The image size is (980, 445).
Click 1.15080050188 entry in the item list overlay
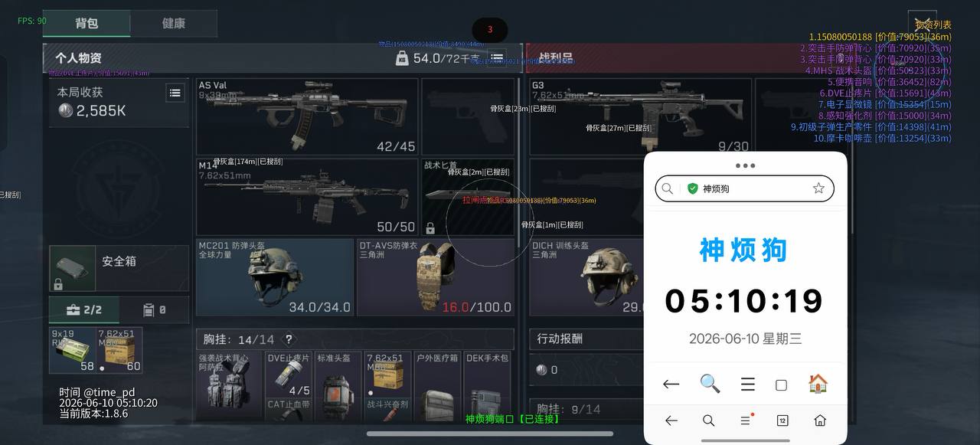pos(880,36)
